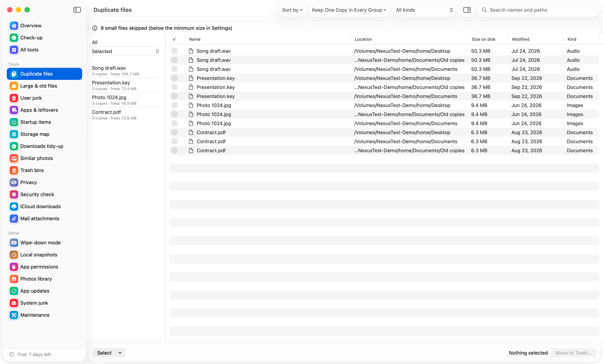The height and width of the screenshot is (364, 603).
Task: Open the Wipe-down mode tool
Action: coord(44,243)
